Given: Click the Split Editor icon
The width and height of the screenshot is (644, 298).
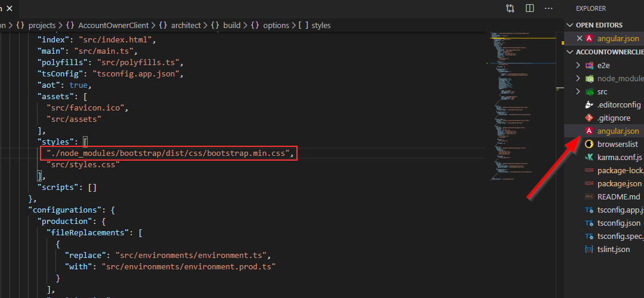Looking at the screenshot, I should point(530,8).
